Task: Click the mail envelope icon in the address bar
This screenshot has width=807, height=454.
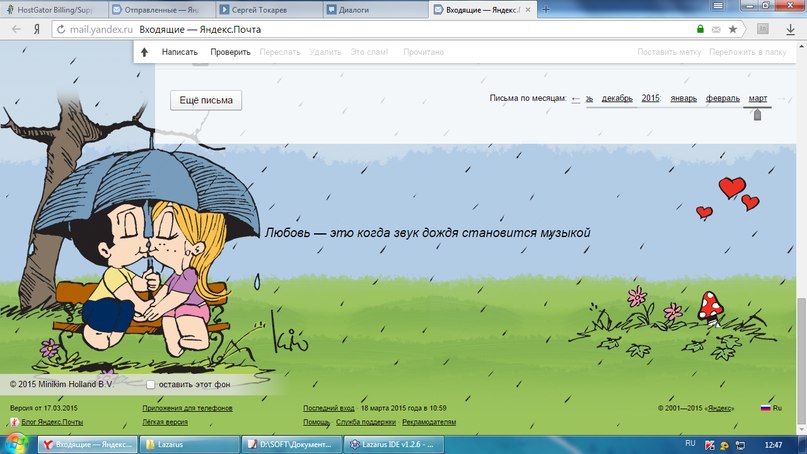Action: (716, 29)
